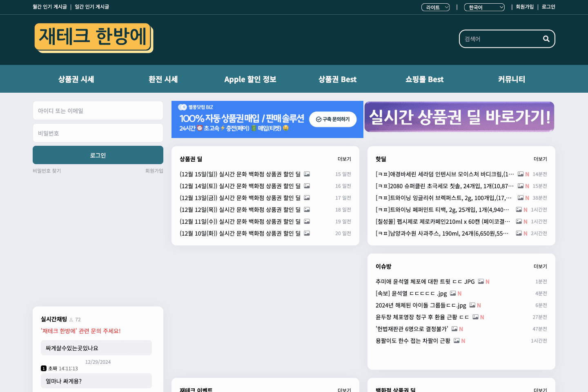Click the search magnifier icon

click(x=546, y=39)
